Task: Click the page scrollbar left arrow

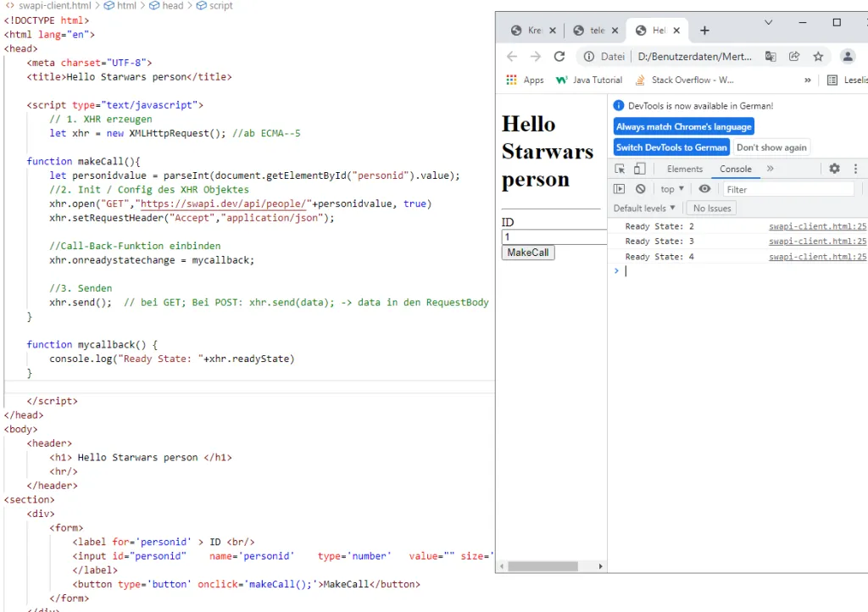Action: click(x=502, y=566)
